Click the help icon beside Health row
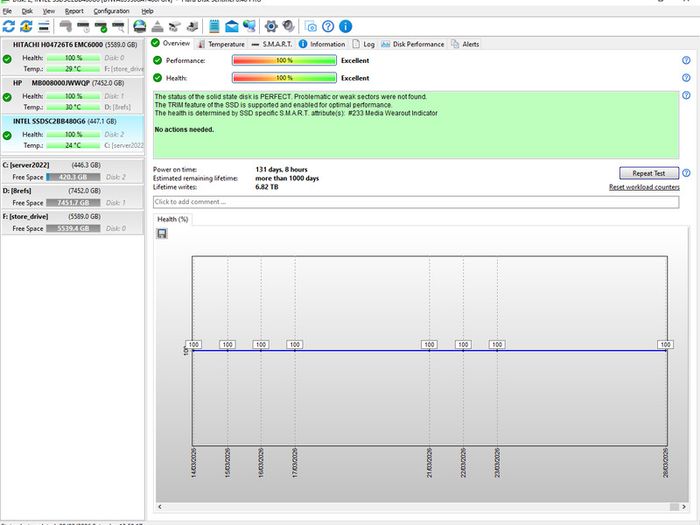 point(686,78)
